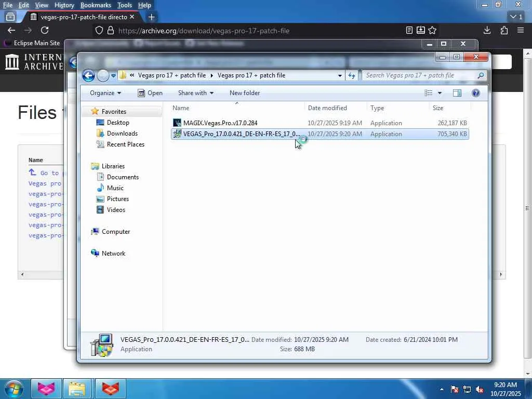Open Firefox History menu

tap(64, 5)
